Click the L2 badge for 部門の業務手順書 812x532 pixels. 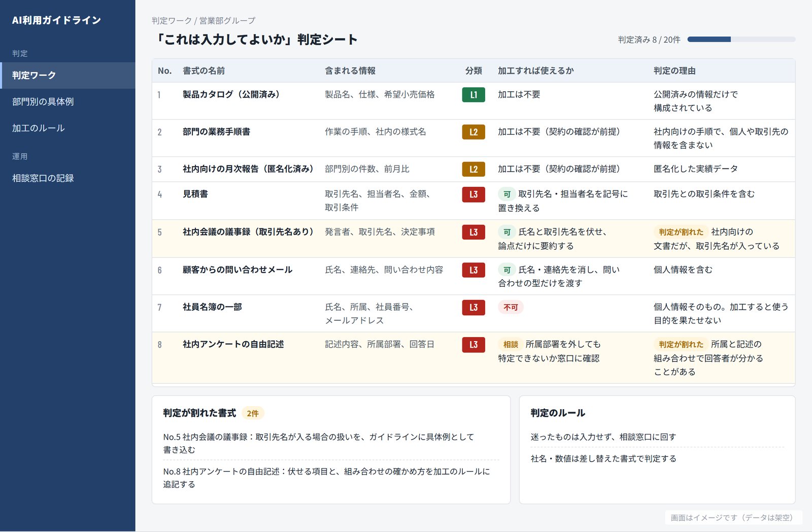click(473, 132)
